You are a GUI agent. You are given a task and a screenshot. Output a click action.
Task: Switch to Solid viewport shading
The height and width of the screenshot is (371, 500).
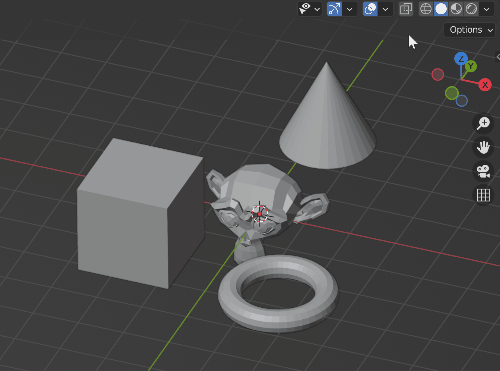point(441,9)
